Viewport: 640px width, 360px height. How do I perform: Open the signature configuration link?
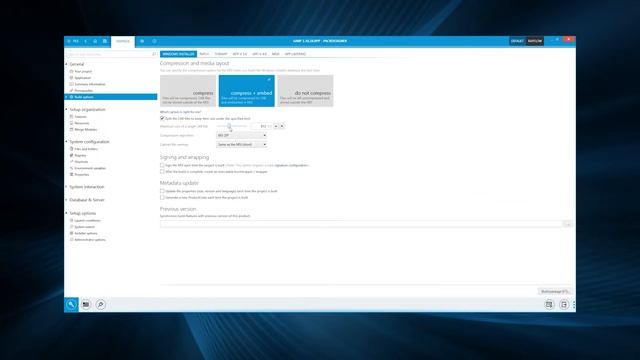pyautogui.click(x=291, y=165)
